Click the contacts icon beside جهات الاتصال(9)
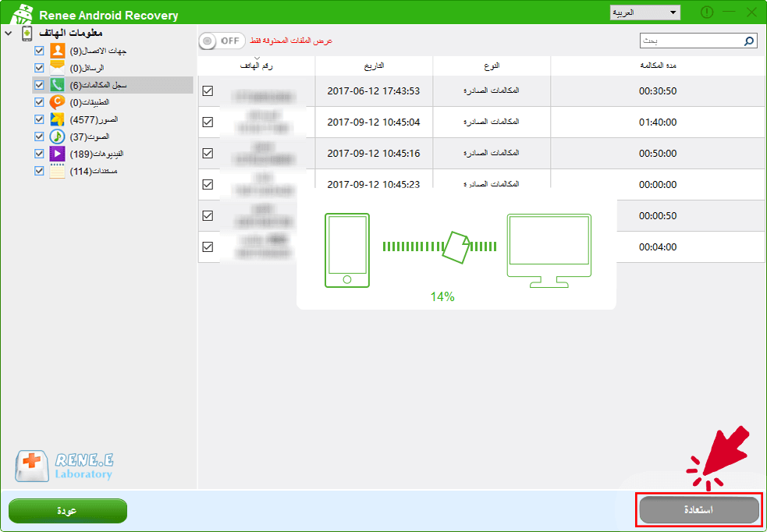767x532 pixels. 57,51
